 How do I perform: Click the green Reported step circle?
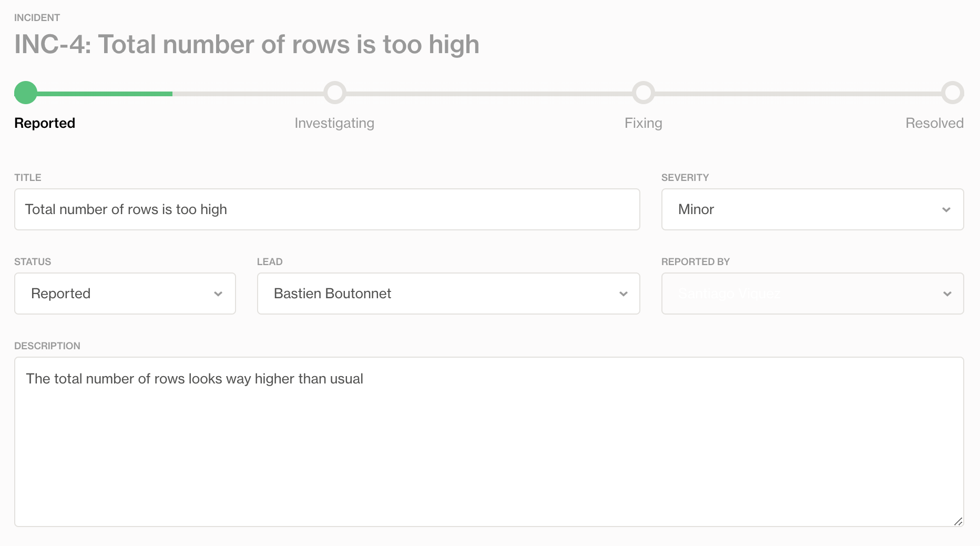click(26, 93)
